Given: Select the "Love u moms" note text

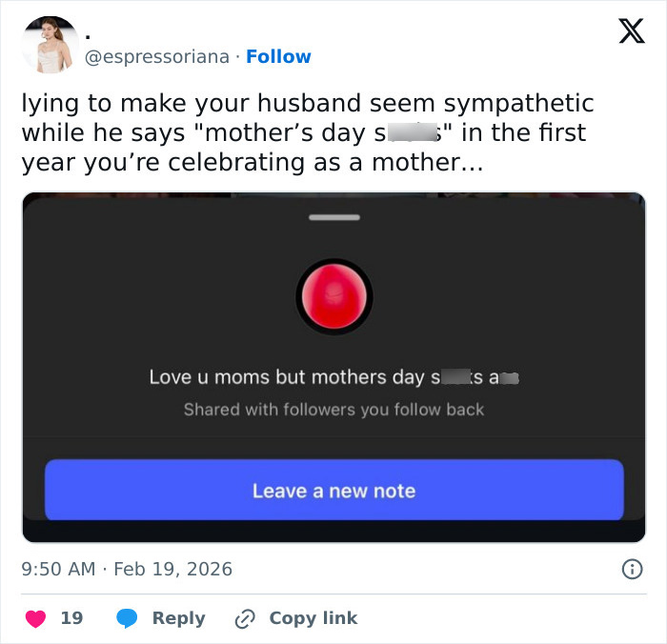Looking at the screenshot, I should pos(333,377).
